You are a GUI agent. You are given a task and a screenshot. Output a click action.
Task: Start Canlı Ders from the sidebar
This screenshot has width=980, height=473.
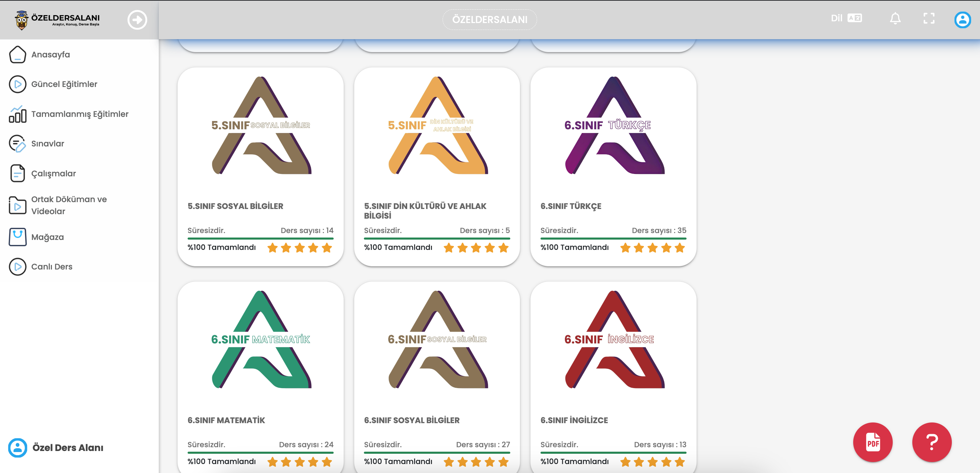click(51, 267)
